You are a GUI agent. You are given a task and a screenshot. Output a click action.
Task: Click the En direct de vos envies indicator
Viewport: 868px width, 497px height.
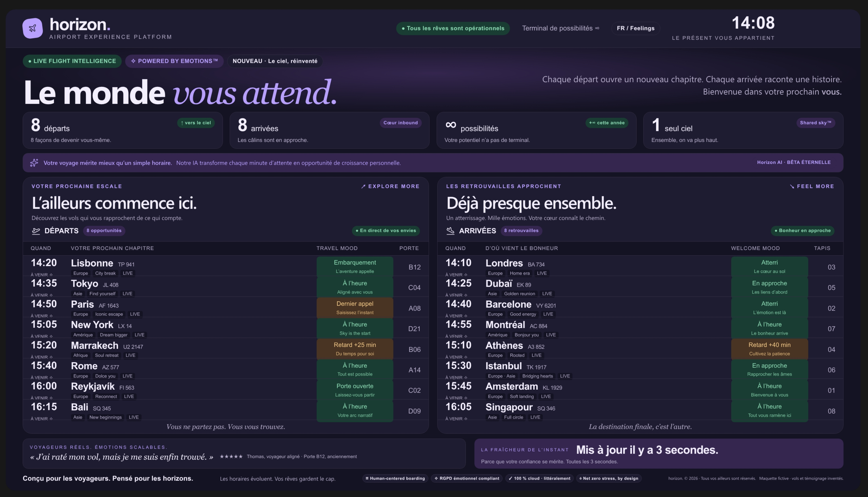[x=386, y=231]
